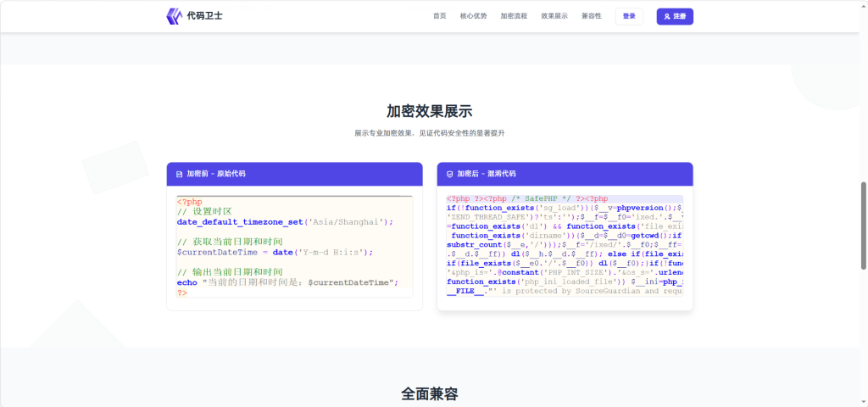
Task: Select the 加密前 - 原始代码 header
Action: [294, 174]
